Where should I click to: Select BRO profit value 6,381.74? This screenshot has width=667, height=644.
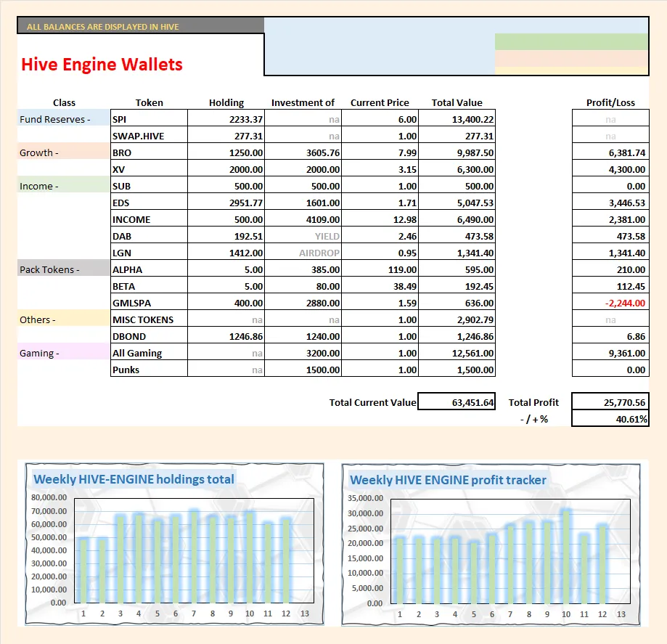tap(610, 152)
